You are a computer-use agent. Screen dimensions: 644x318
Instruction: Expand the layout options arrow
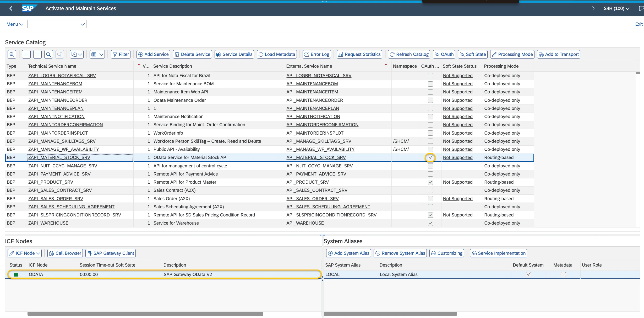point(101,54)
